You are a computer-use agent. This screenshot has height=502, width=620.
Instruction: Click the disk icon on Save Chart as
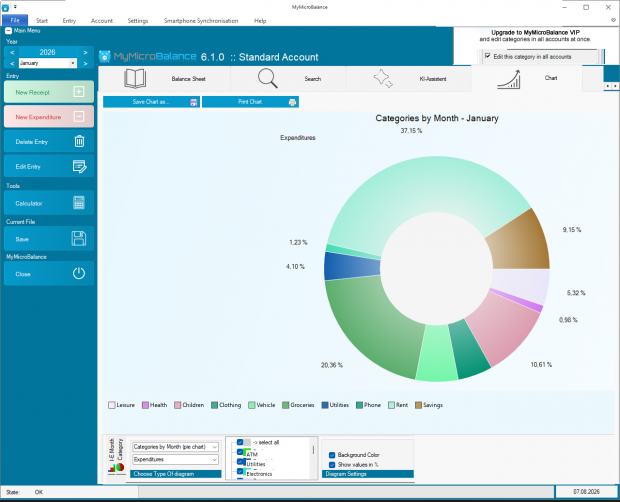coord(194,102)
